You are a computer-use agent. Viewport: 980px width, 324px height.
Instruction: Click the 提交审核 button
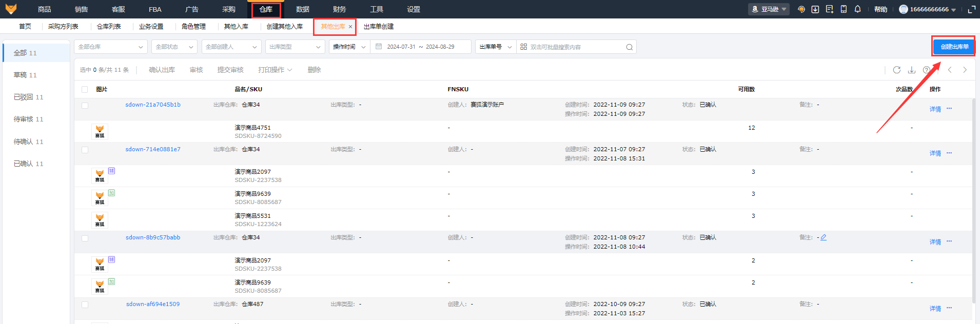coord(230,70)
